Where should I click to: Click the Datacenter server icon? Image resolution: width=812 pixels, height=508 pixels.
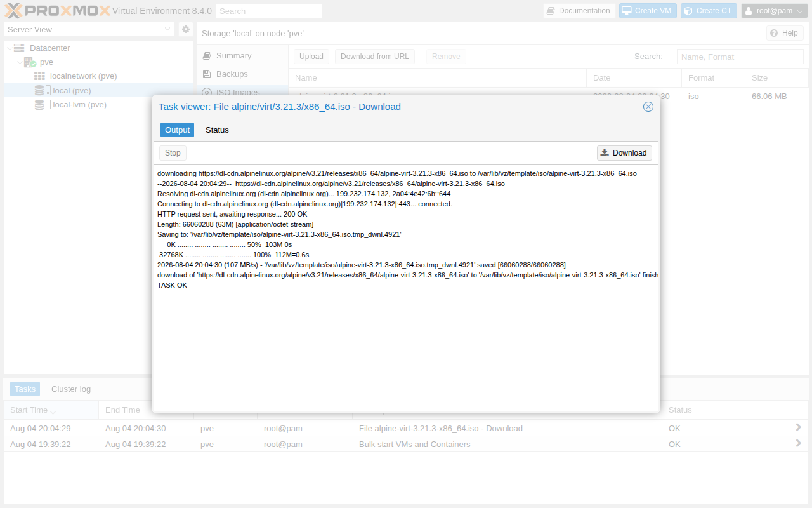coord(19,48)
